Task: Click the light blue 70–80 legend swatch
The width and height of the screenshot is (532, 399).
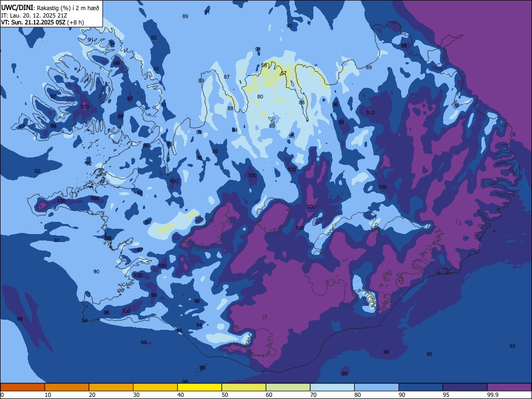Action: pos(332,387)
